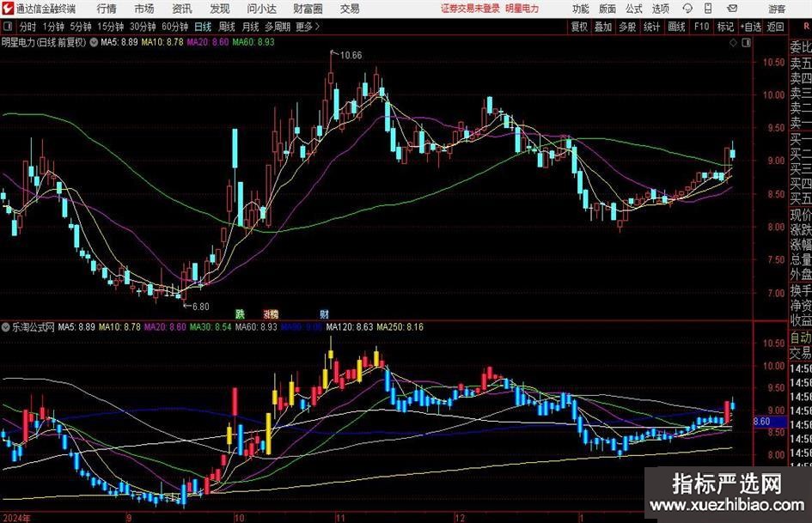
Task: Click the 复权 toolbar button
Action: pyautogui.click(x=579, y=27)
